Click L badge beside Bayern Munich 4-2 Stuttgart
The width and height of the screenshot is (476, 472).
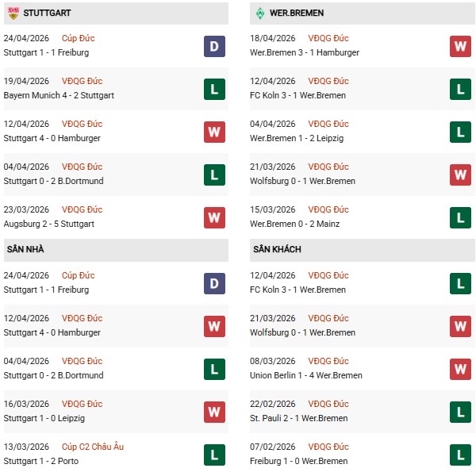(x=214, y=89)
